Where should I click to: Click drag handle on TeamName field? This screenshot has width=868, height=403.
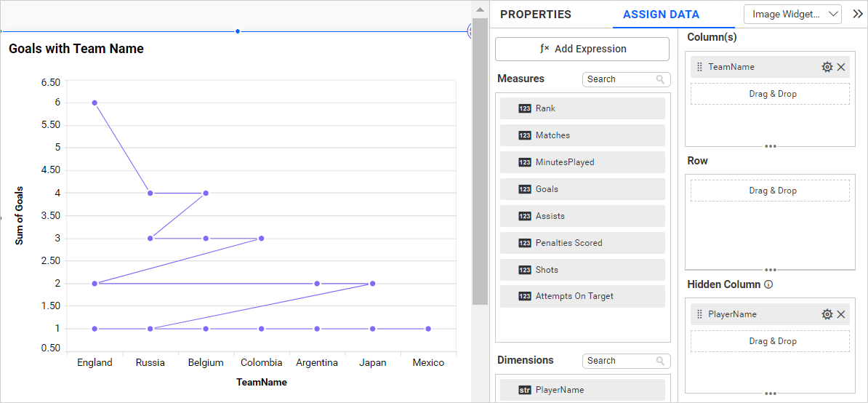(x=699, y=67)
